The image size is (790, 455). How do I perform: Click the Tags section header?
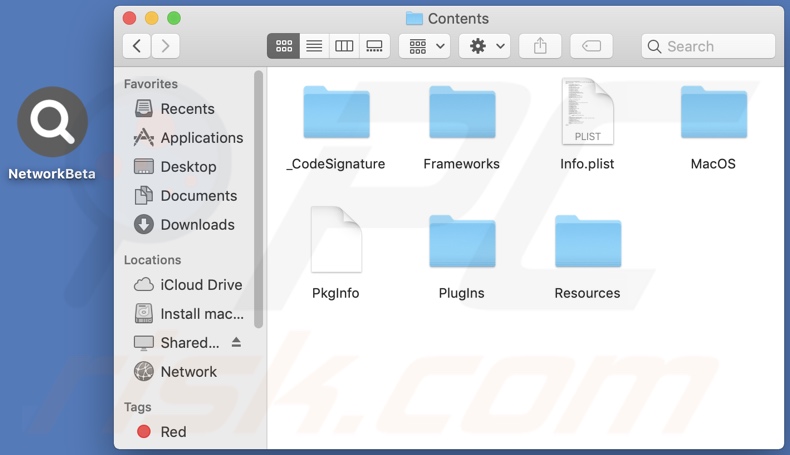(x=138, y=407)
